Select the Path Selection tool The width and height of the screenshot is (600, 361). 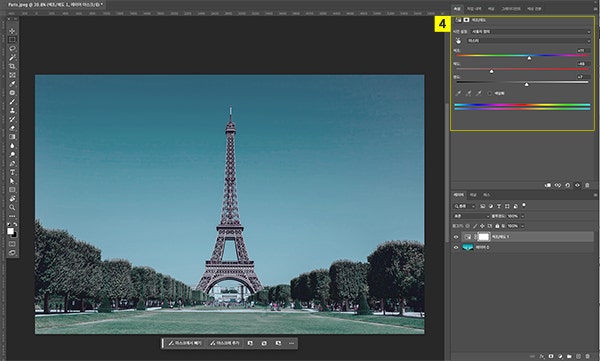point(12,181)
